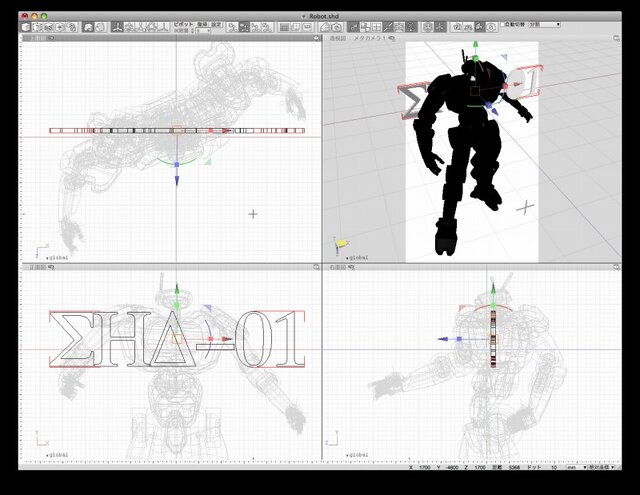The height and width of the screenshot is (495, 640).
Task: Click the last button right of the pivot label
Action: (x=216, y=24)
